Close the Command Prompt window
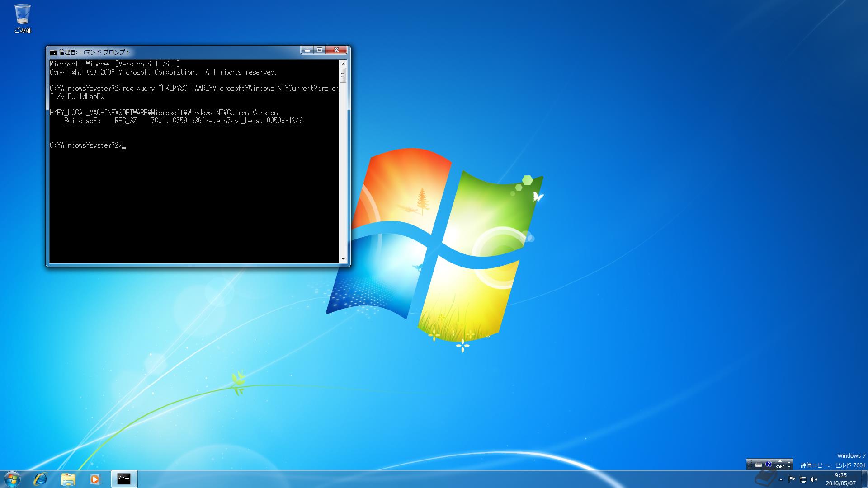The width and height of the screenshot is (868, 488). (336, 50)
